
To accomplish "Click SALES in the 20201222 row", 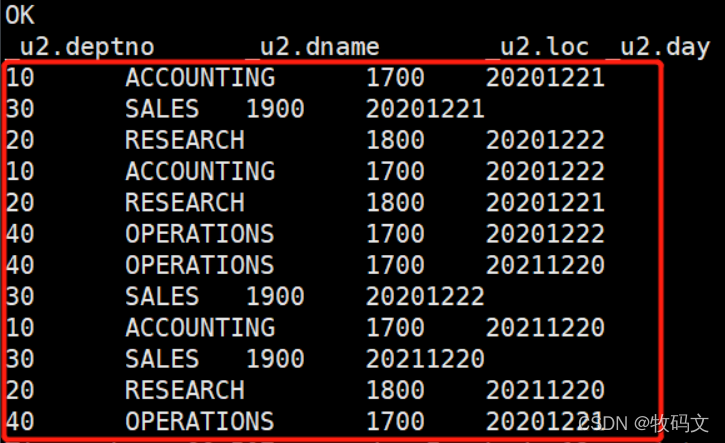I will [162, 296].
